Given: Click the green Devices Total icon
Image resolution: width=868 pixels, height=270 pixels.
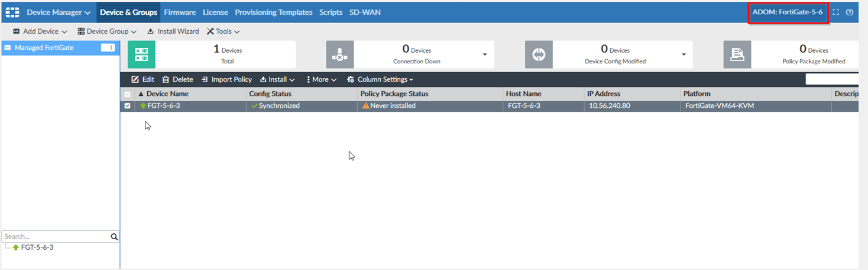Looking at the screenshot, I should 141,54.
